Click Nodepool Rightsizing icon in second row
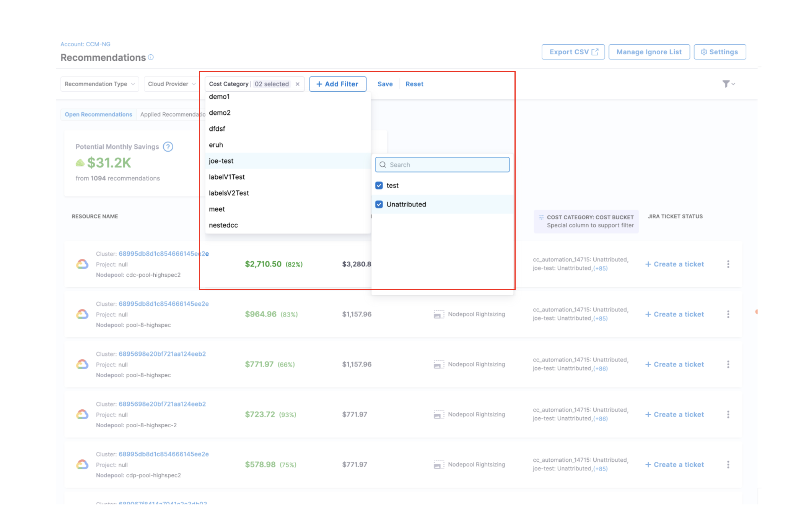Viewport: 801px width, 532px height. coord(438,314)
